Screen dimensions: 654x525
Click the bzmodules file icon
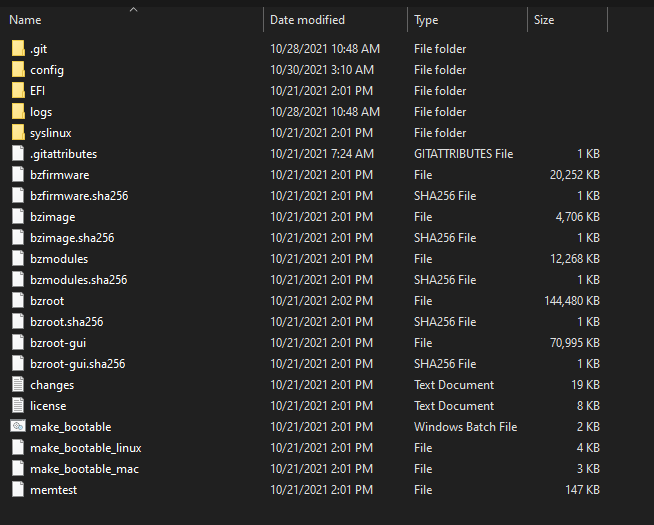coord(18,258)
